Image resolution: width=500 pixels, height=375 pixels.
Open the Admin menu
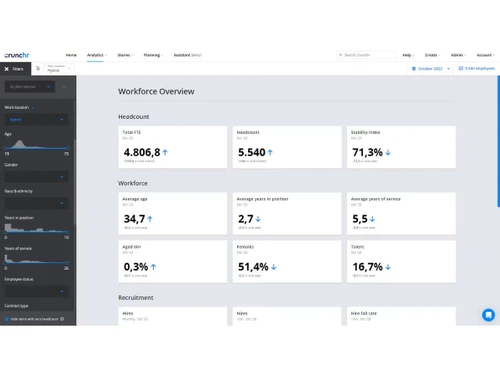[458, 55]
